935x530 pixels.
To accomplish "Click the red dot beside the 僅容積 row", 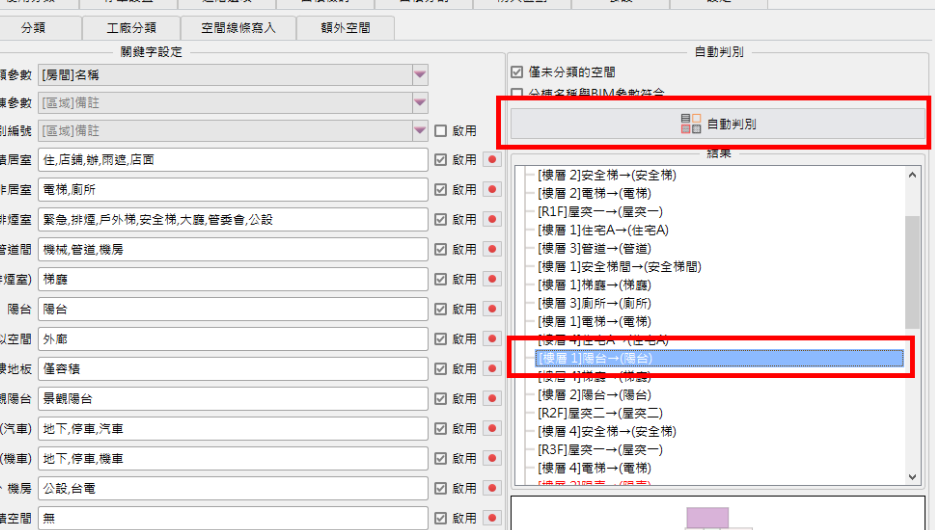I will (x=492, y=369).
